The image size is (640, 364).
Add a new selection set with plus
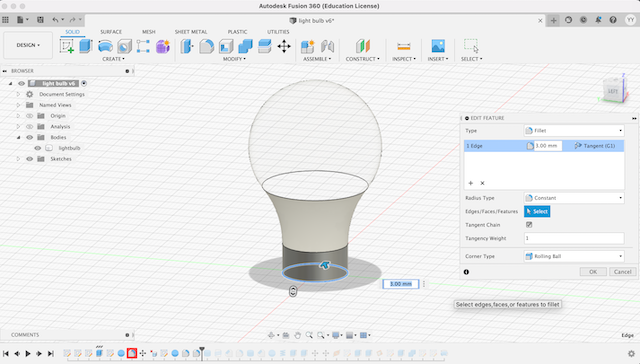(x=471, y=183)
